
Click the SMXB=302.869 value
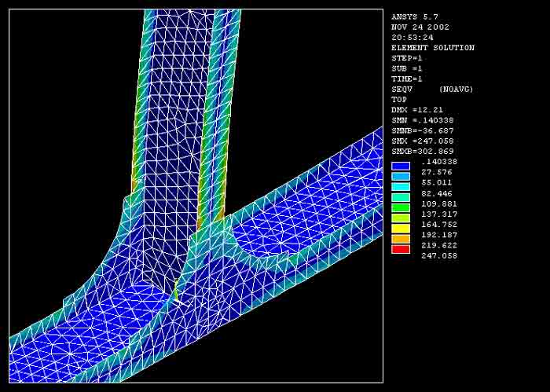(423, 151)
